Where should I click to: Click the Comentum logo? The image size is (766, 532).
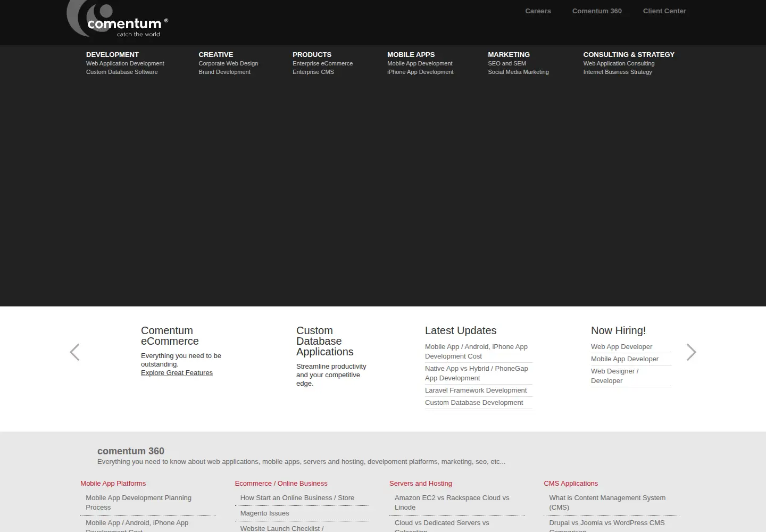pyautogui.click(x=118, y=19)
